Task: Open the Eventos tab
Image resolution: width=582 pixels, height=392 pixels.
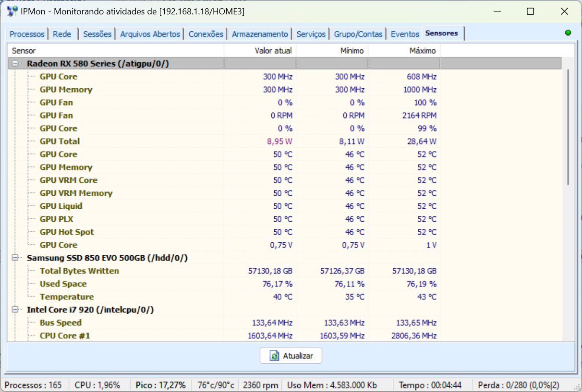Action: (405, 34)
